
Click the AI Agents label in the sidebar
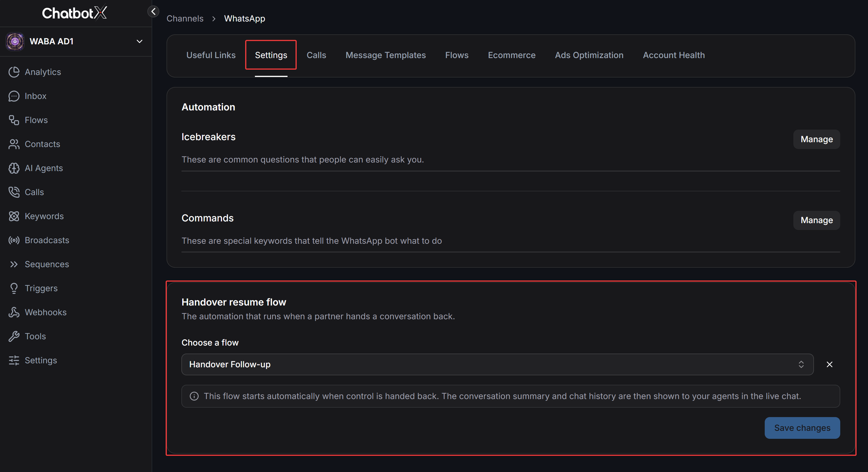(x=44, y=168)
